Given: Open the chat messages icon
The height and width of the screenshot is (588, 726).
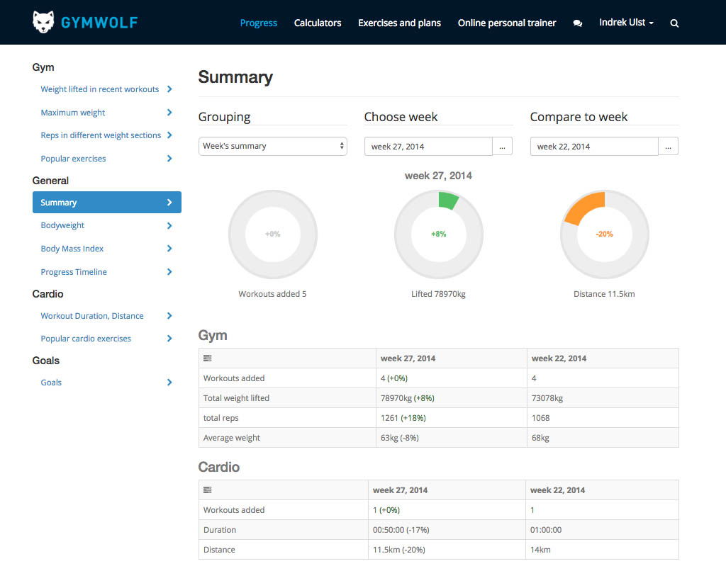Looking at the screenshot, I should click(x=578, y=23).
